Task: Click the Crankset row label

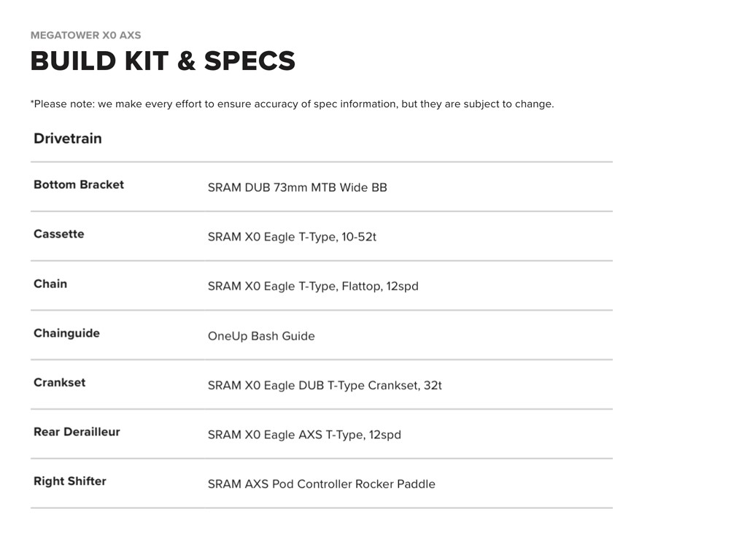Action: point(60,382)
